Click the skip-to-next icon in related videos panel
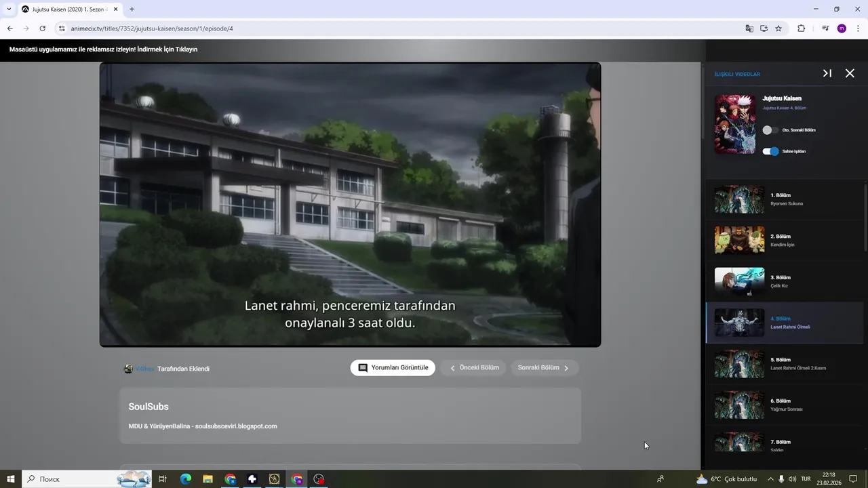Screen dimensions: 868x488 click(827, 73)
